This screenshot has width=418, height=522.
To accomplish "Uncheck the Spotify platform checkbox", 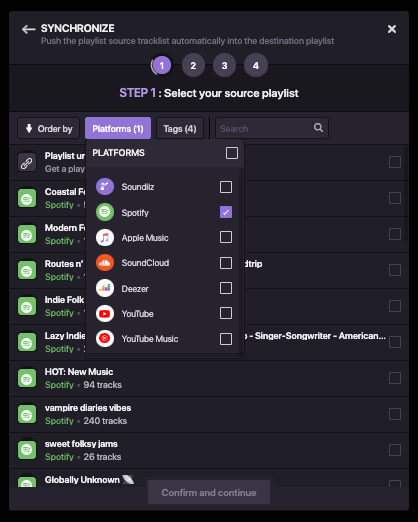I will pos(226,212).
